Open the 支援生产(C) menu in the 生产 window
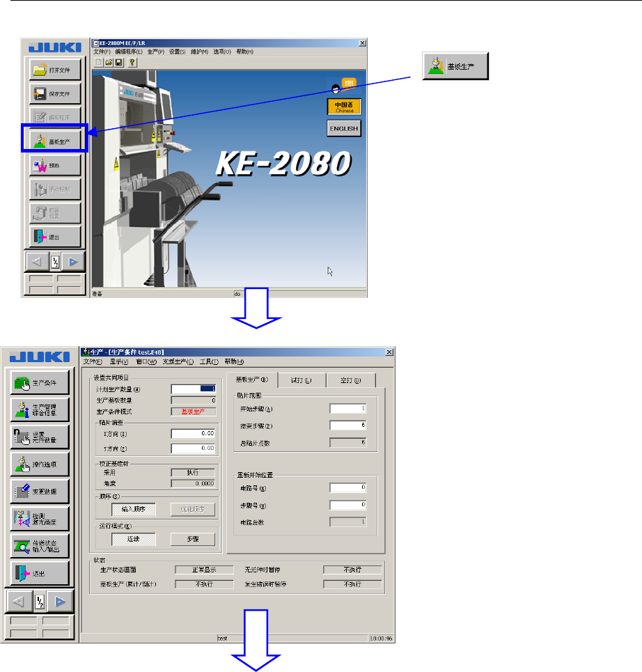 (x=178, y=361)
